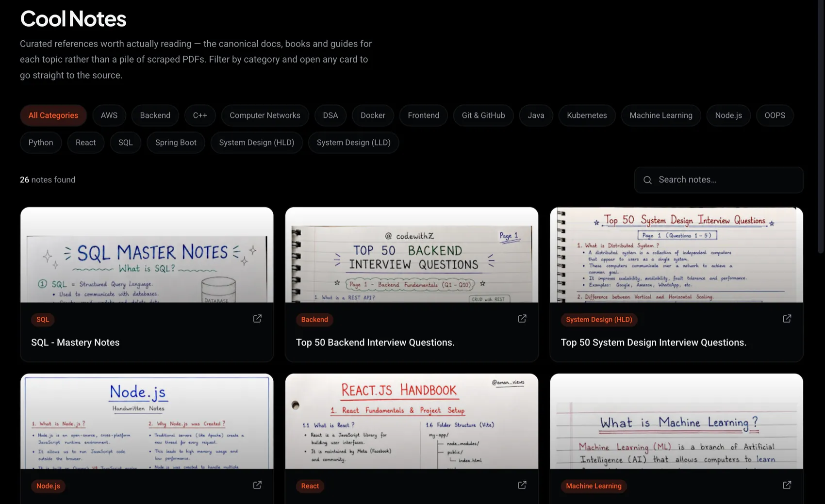Click the React tag on card
The image size is (825, 504).
[310, 486]
